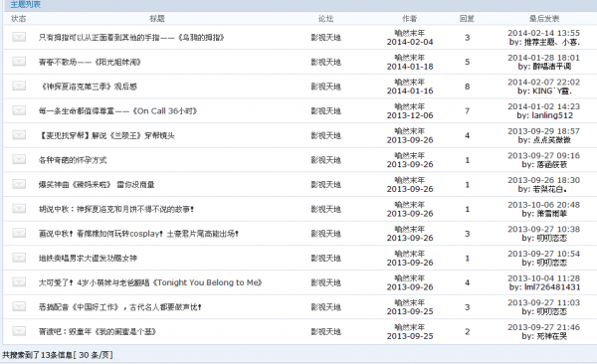Click the 作者 column header

click(x=410, y=18)
